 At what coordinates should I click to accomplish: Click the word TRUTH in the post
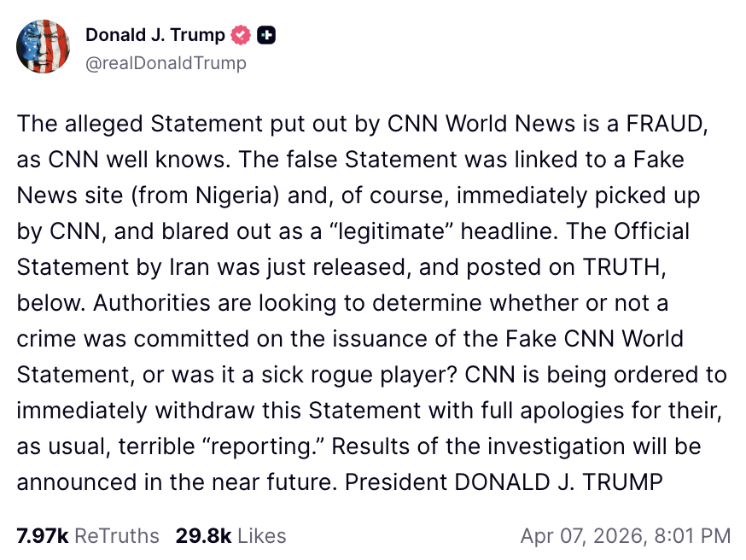(x=623, y=266)
